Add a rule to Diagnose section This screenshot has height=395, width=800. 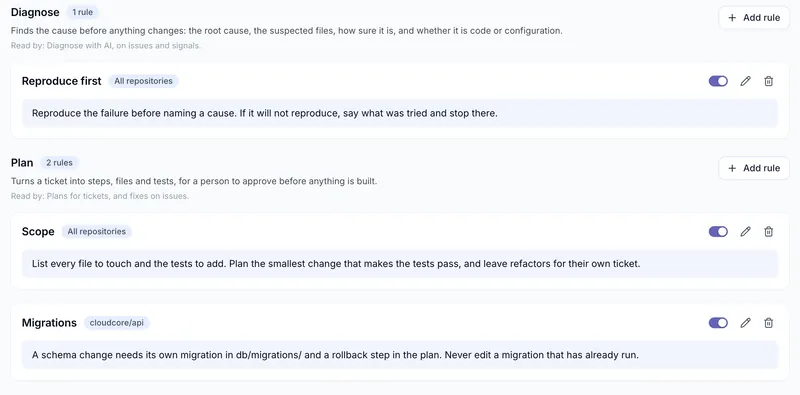click(754, 18)
